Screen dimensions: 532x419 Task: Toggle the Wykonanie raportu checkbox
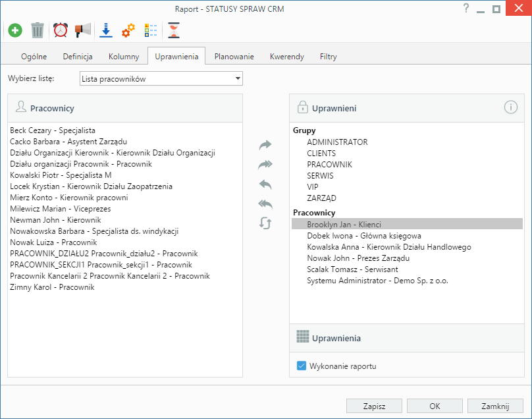tap(302, 366)
